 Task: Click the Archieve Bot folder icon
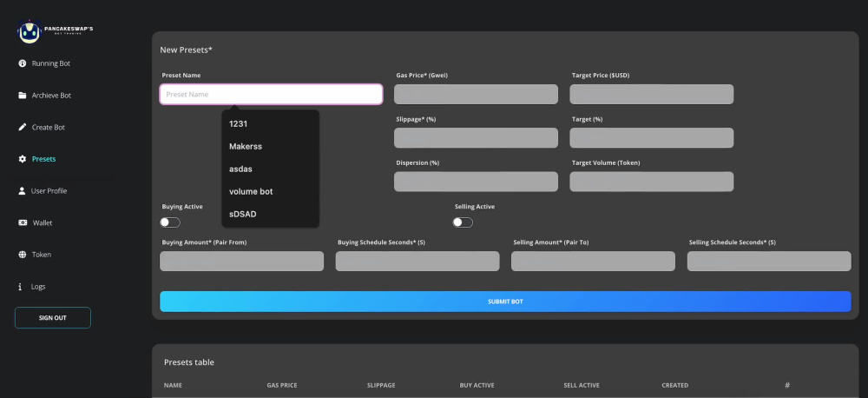(23, 96)
